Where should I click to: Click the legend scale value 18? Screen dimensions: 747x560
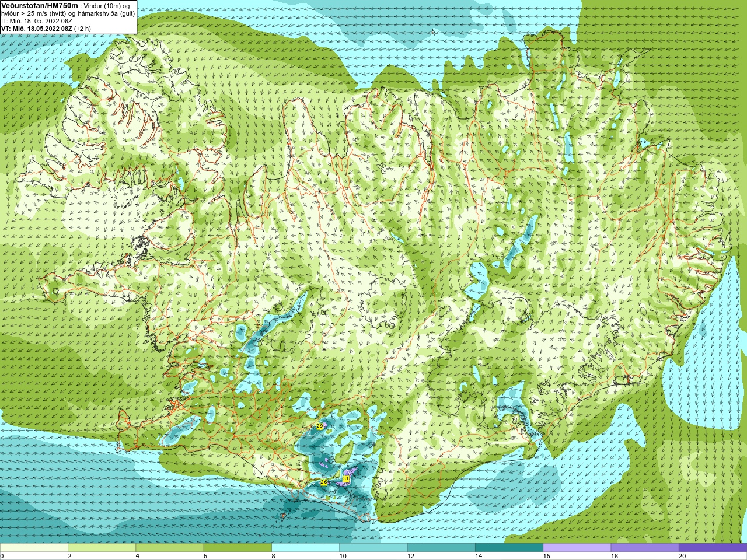tap(615, 556)
